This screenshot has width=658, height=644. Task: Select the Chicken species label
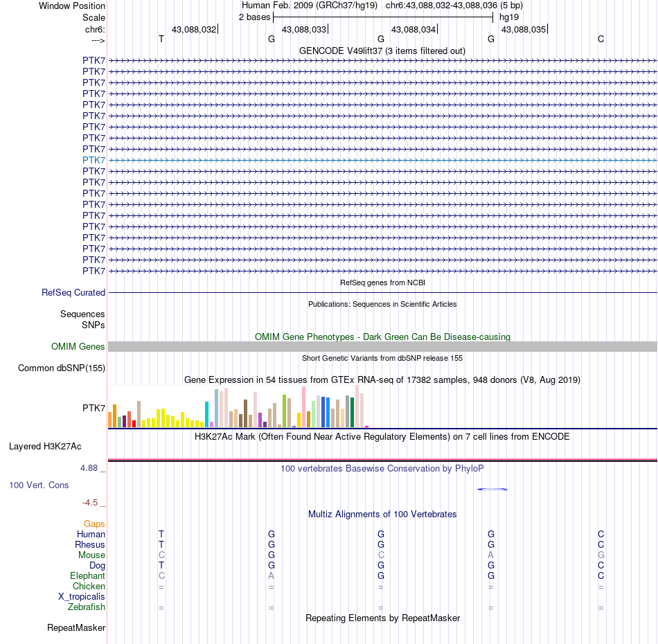pos(89,586)
